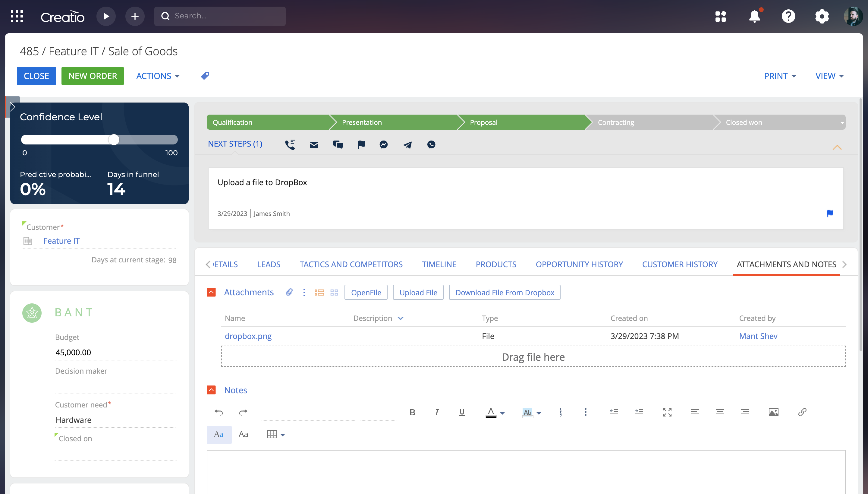Viewport: 868px width, 494px height.
Task: Insert an image in the Notes editor
Action: (773, 412)
